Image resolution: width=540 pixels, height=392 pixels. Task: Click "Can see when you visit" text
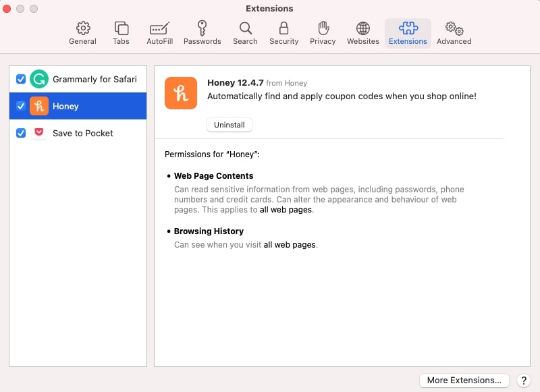pyautogui.click(x=217, y=245)
